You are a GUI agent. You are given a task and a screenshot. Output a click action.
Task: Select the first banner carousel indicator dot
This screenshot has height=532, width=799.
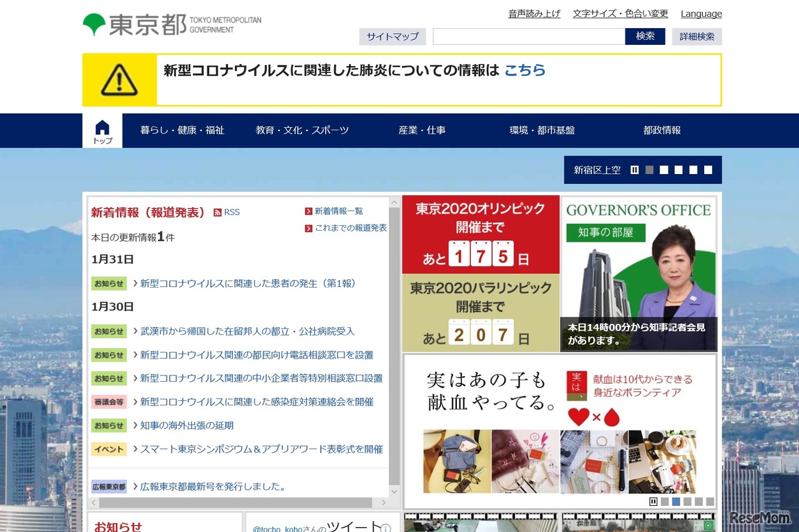(x=665, y=501)
